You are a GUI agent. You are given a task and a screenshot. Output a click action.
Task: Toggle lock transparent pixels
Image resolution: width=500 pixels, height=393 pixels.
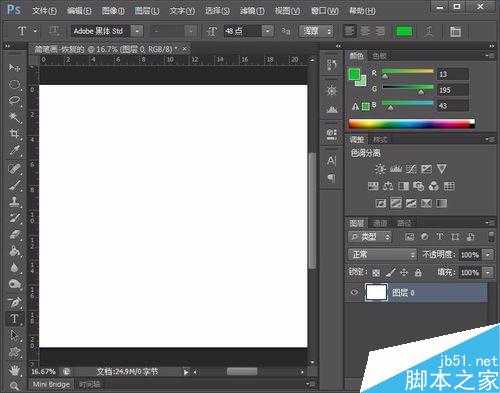tap(376, 273)
